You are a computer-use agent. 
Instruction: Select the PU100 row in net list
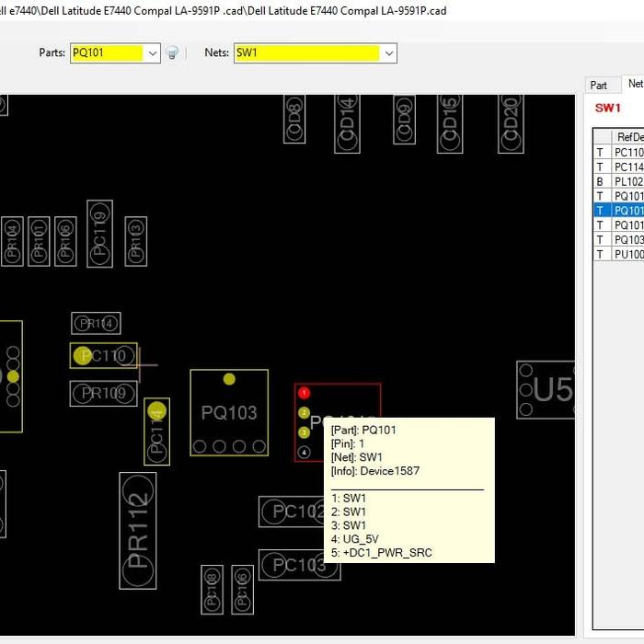coord(618,254)
